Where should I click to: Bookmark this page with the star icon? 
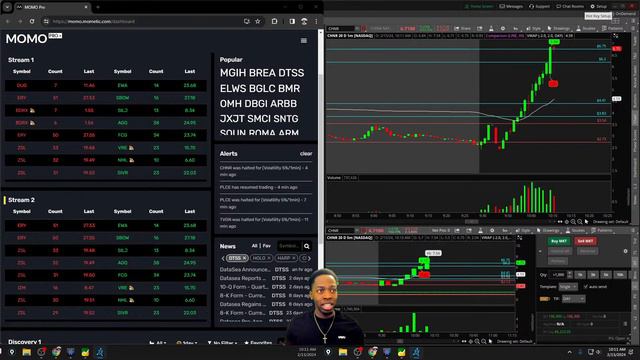pyautogui.click(x=258, y=21)
